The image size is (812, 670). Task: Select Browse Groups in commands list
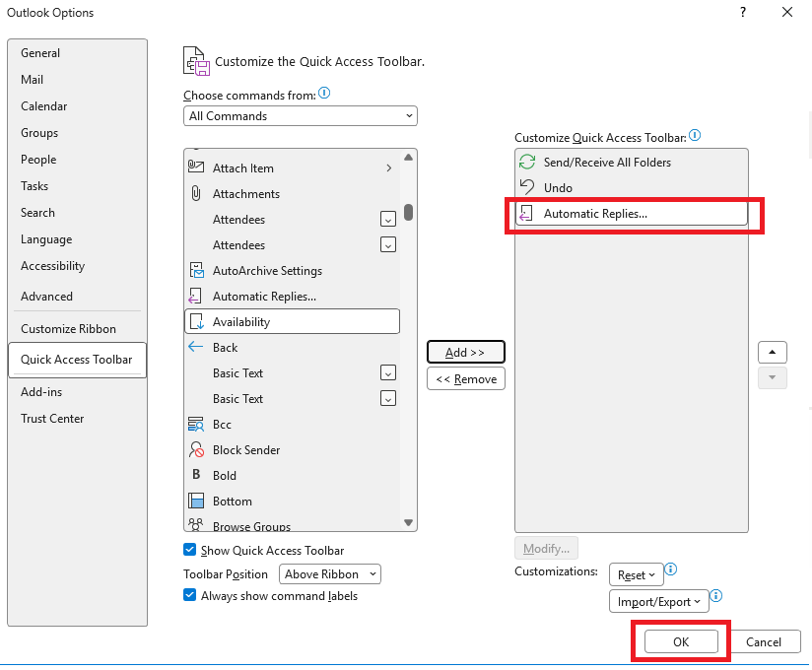(292, 524)
